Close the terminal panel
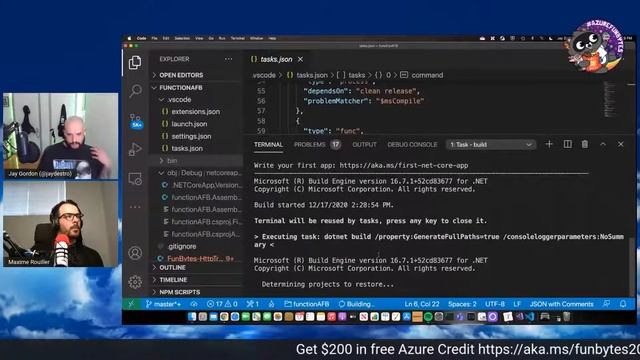 620,144
